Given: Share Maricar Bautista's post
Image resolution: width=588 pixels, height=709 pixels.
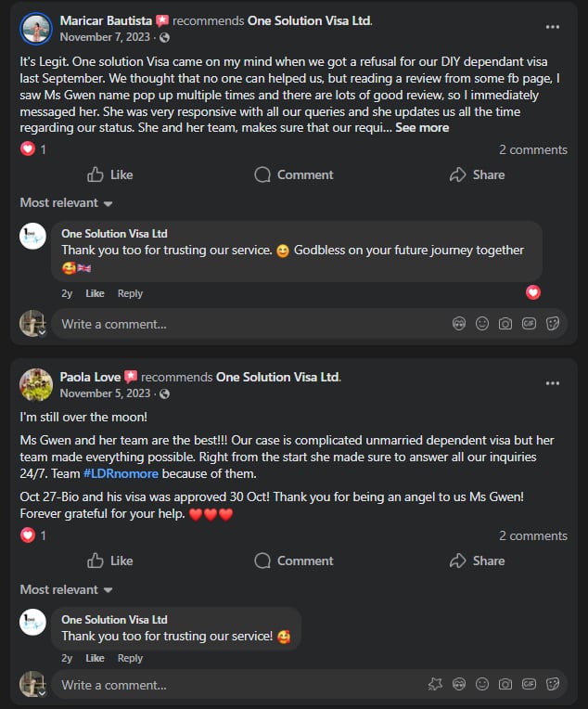Looking at the screenshot, I should pos(477,174).
